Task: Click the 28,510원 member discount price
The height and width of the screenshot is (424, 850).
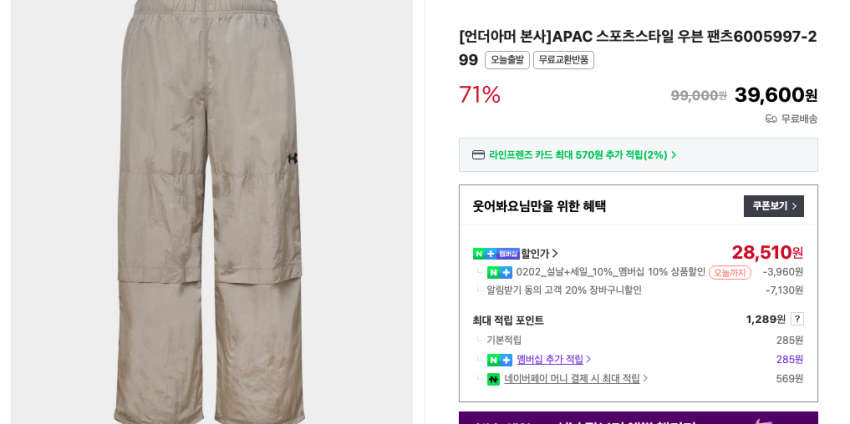Action: [x=766, y=253]
